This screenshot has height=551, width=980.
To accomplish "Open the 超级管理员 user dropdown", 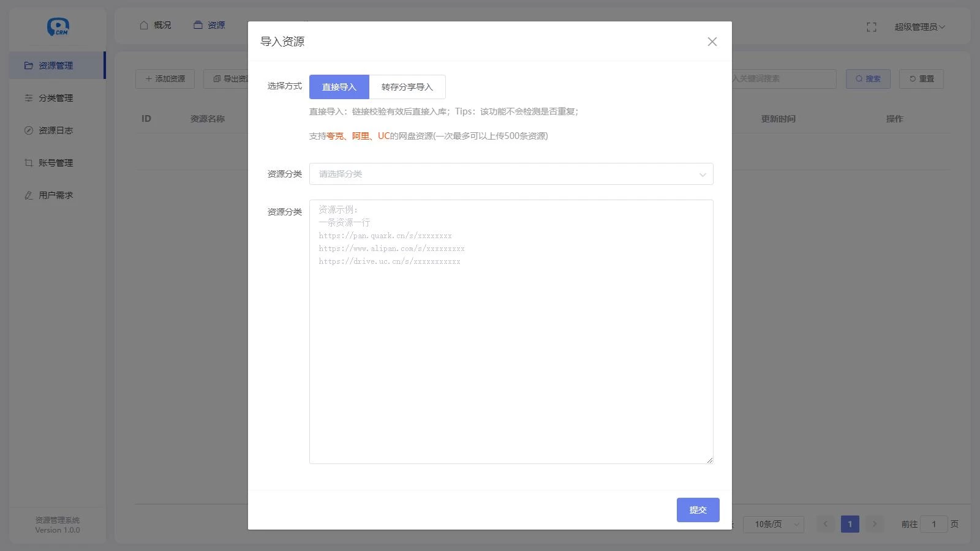I will click(x=919, y=27).
